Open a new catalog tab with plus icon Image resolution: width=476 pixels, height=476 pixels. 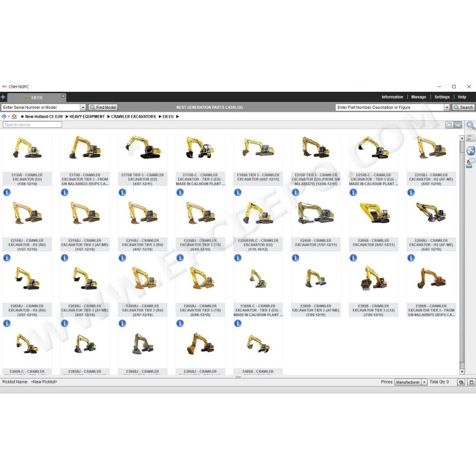[3, 97]
